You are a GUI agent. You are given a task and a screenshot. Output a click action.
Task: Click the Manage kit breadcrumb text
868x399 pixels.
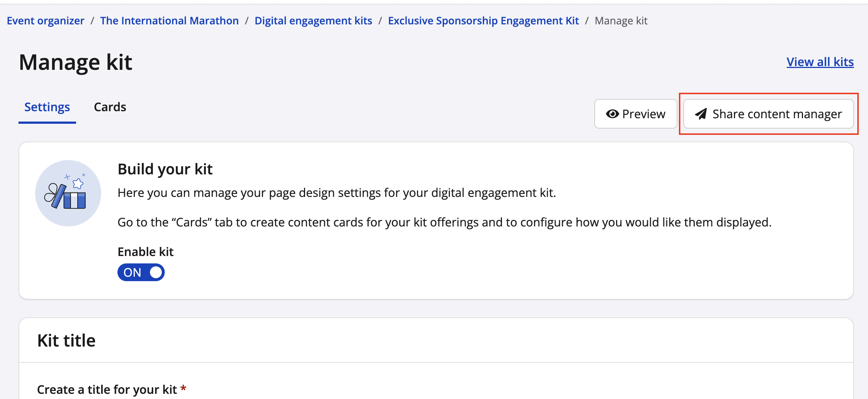tap(621, 21)
